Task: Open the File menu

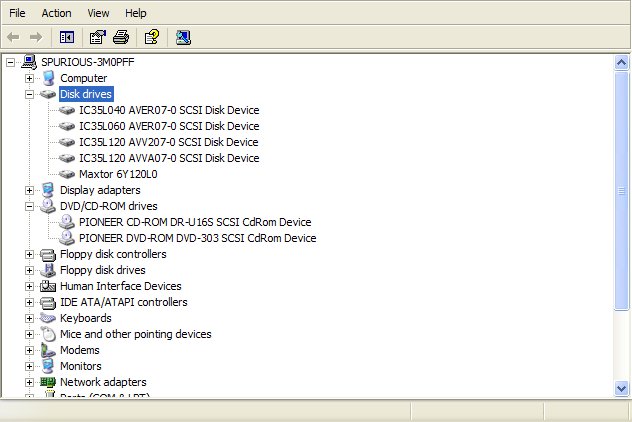Action: [17, 13]
